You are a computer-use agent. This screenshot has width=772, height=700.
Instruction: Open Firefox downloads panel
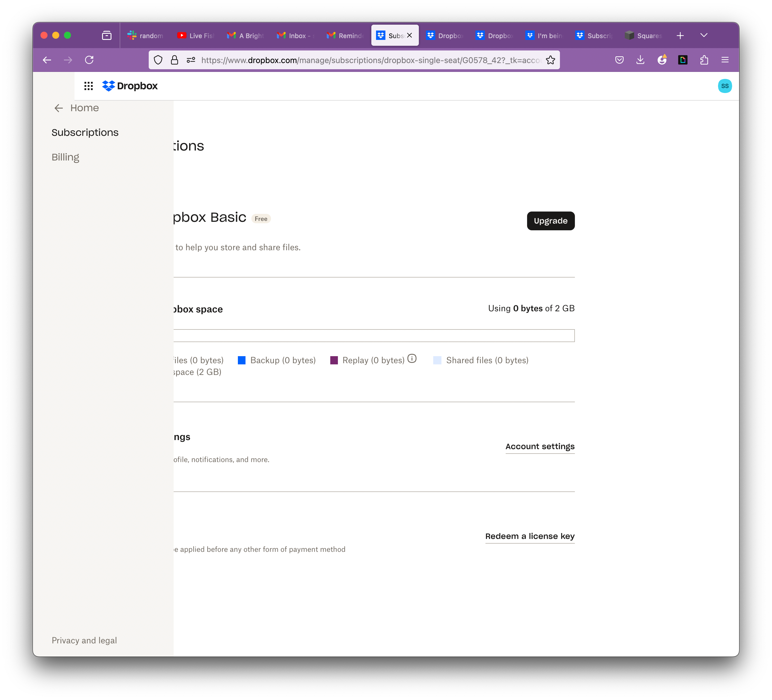(x=640, y=60)
